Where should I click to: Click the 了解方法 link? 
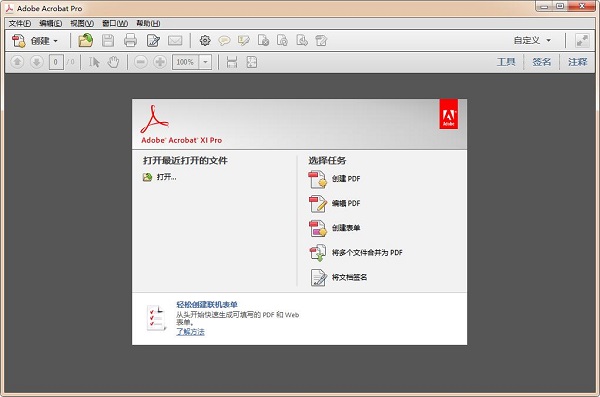pos(190,332)
